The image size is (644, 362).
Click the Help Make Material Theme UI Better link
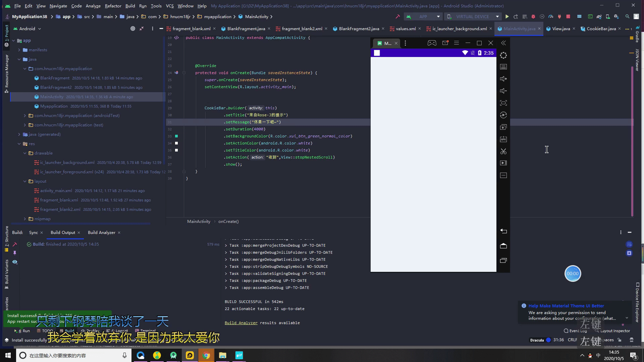point(566,305)
